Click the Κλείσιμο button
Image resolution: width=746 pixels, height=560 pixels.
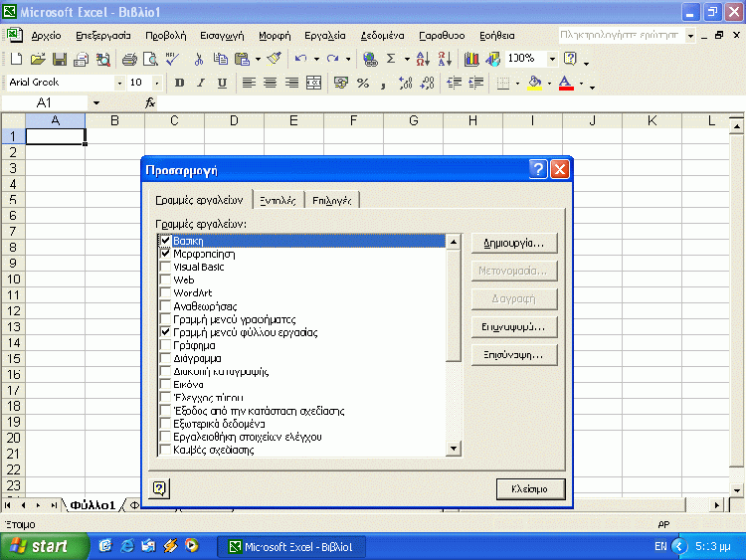[x=530, y=488]
